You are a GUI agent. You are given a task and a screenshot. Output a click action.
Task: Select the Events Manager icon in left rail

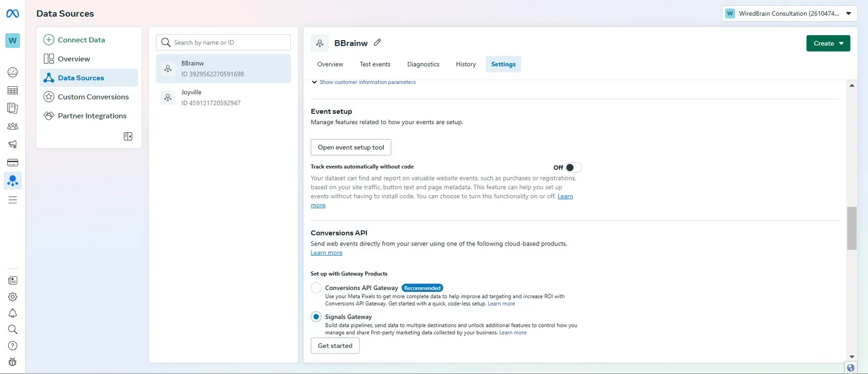click(12, 180)
